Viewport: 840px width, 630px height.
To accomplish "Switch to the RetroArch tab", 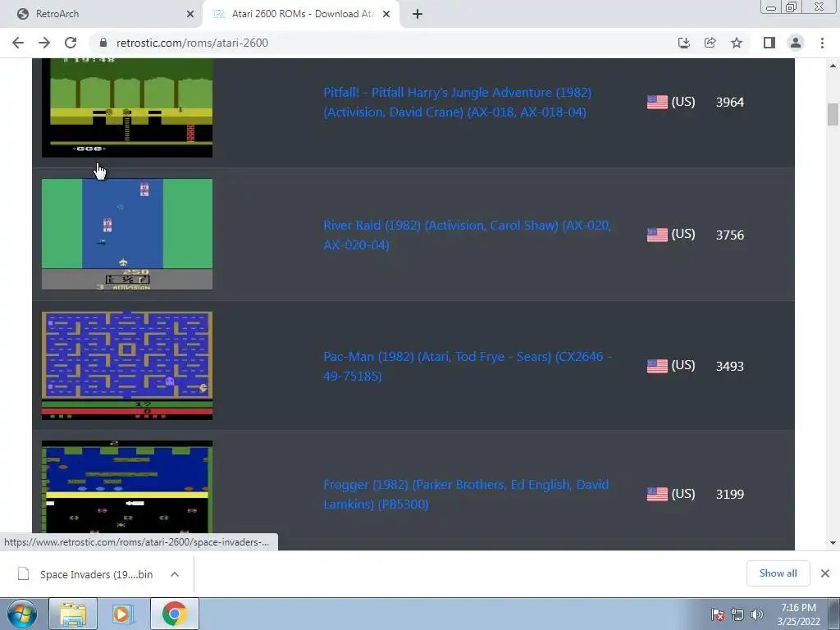I will tap(101, 14).
